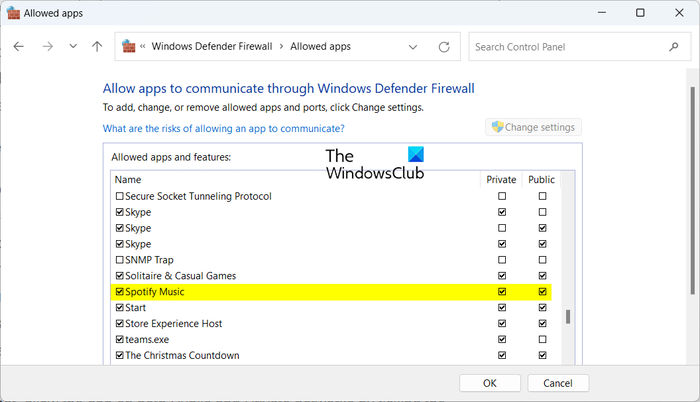Open recent locations chevron dropdown
This screenshot has width=700, height=402.
pyautogui.click(x=72, y=47)
